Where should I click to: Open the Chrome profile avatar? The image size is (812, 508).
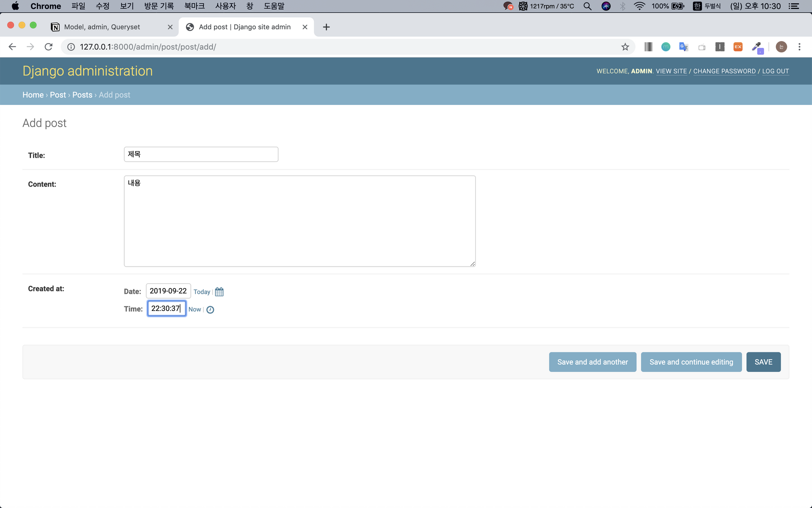(x=781, y=47)
